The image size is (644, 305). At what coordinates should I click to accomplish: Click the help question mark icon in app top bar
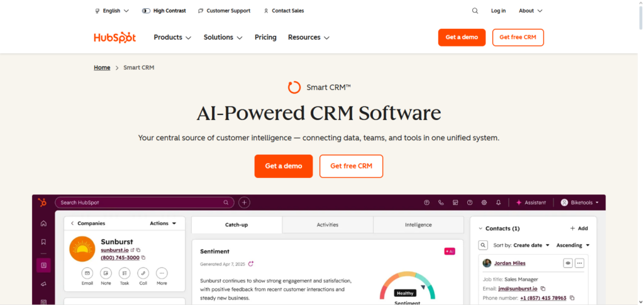pos(470,202)
